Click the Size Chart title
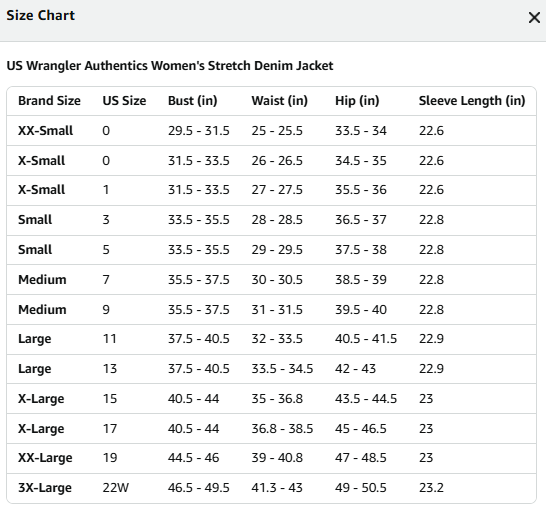Viewport: 546px width, 515px height. (x=40, y=15)
